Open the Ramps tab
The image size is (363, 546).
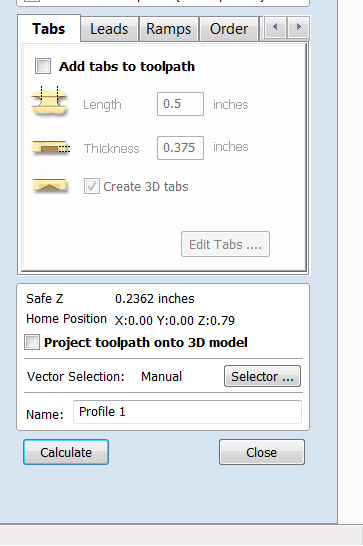coord(169,29)
